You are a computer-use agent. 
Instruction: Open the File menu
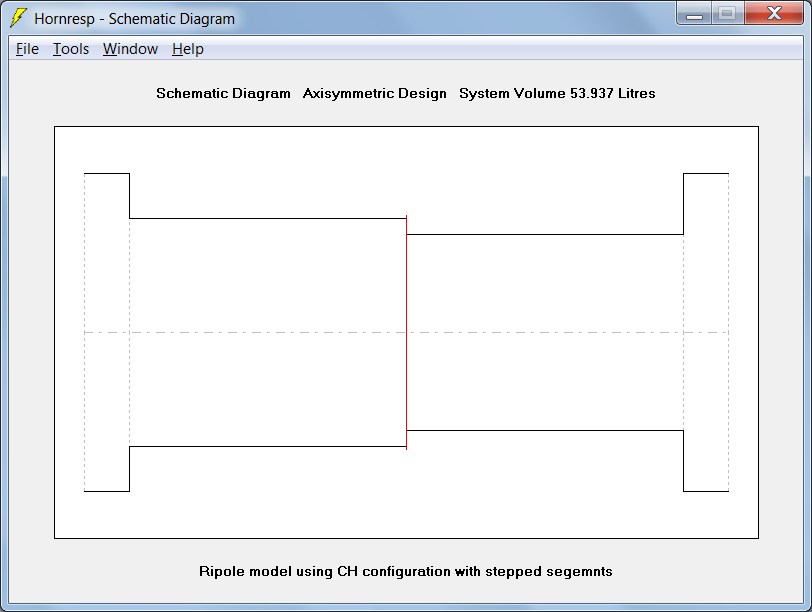tap(27, 49)
